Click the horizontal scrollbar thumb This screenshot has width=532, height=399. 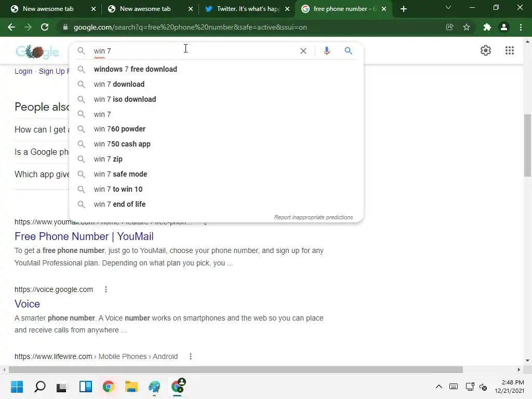pos(236,369)
